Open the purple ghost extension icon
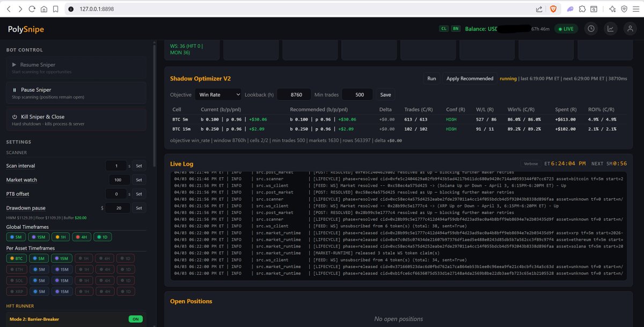The height and width of the screenshot is (327, 644). click(570, 9)
